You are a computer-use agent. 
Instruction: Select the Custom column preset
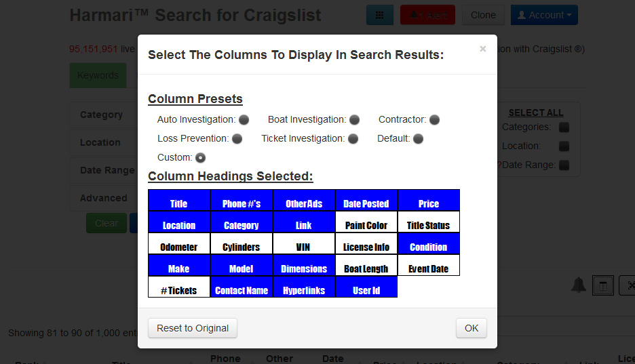(x=200, y=158)
